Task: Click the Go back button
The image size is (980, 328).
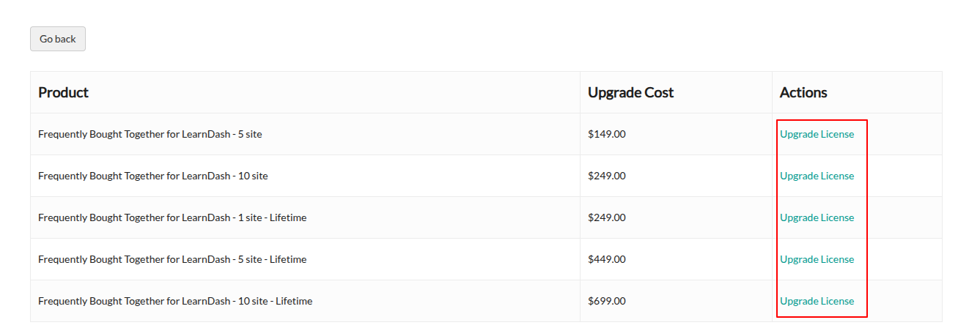Action: pyautogui.click(x=58, y=39)
